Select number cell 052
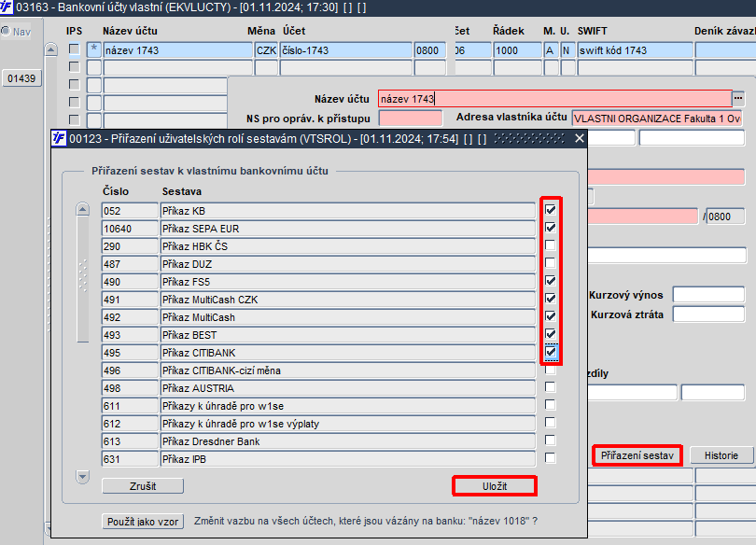756x545 pixels. (x=130, y=211)
